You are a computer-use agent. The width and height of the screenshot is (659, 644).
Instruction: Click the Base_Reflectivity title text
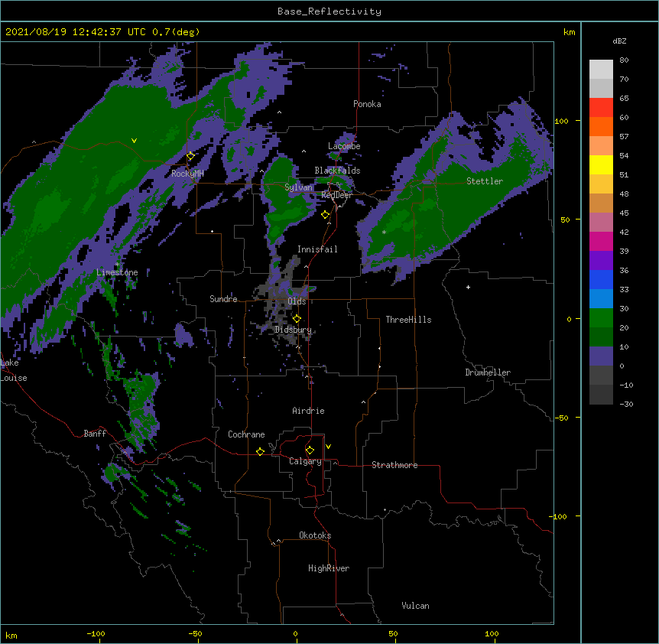[329, 11]
